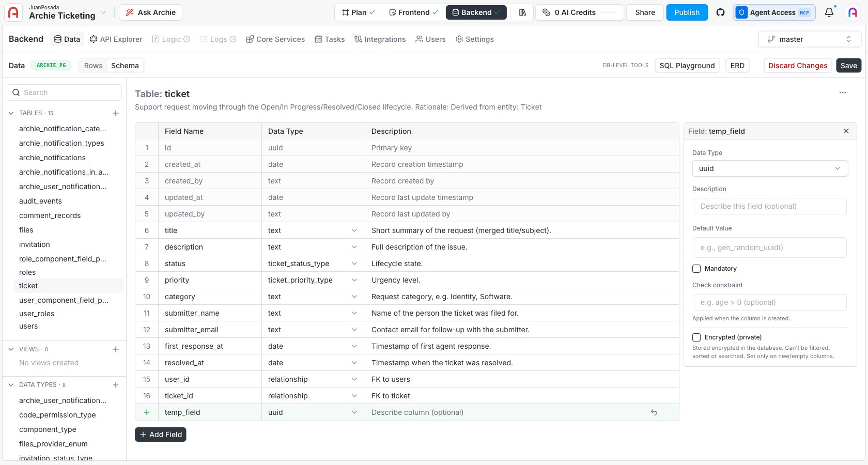Switch to the Rows tab
The image size is (868, 465).
(x=94, y=66)
